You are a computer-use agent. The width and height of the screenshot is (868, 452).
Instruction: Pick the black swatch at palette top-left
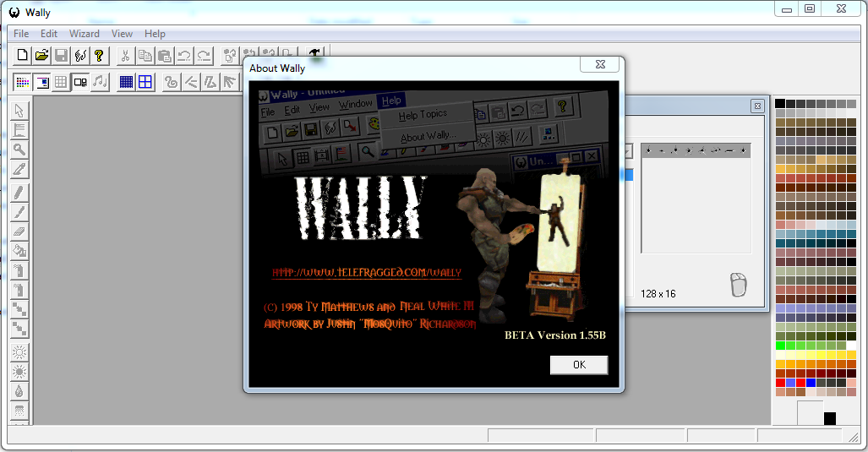pos(780,103)
